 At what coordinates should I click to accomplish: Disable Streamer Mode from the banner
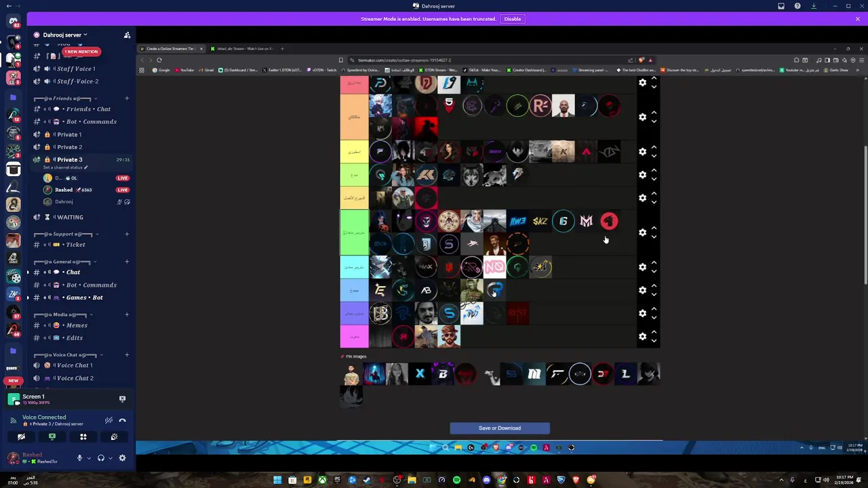point(512,19)
